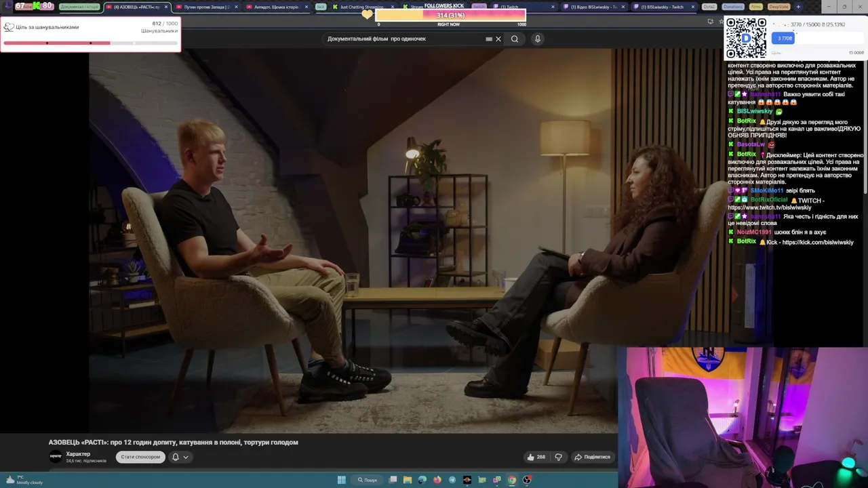Close the 'Путин против Запада' tab
This screenshot has width=868, height=488.
coord(236,7)
